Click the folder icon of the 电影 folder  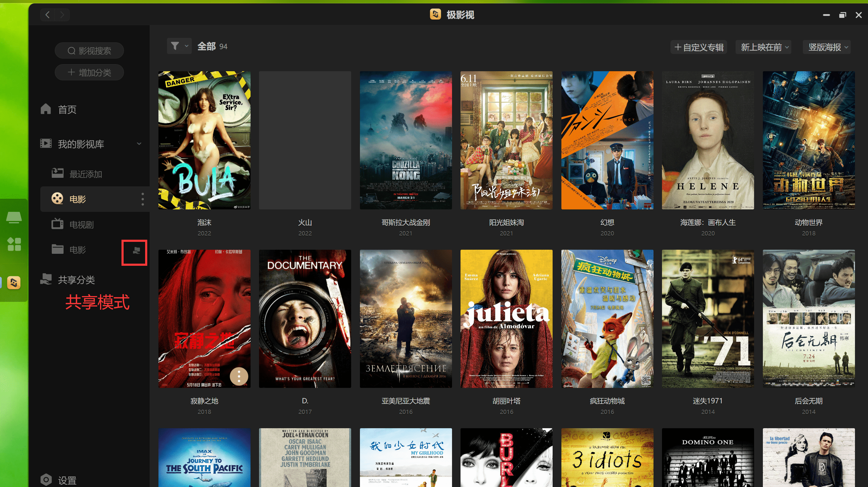pos(57,249)
